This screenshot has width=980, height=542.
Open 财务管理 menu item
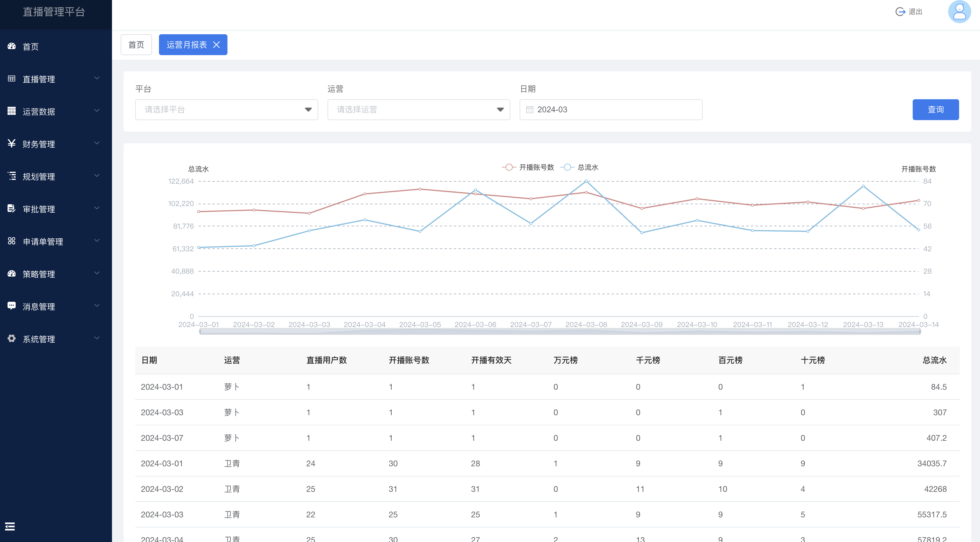pyautogui.click(x=56, y=144)
